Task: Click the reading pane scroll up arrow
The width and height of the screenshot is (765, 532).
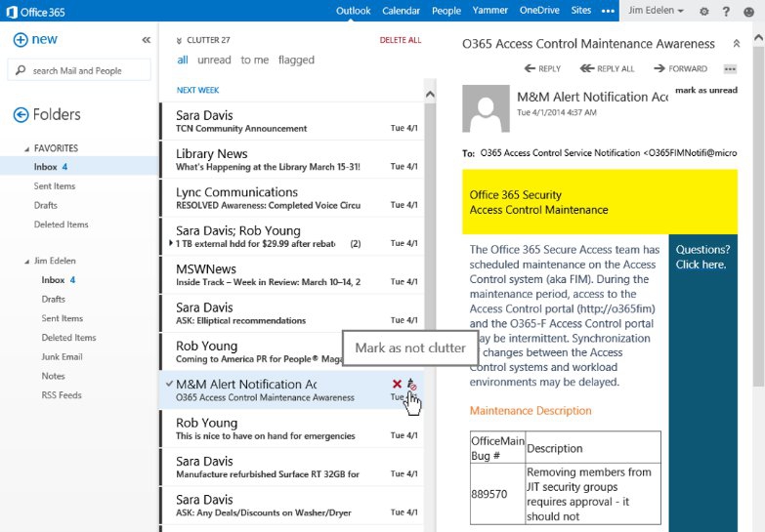Action: [759, 37]
